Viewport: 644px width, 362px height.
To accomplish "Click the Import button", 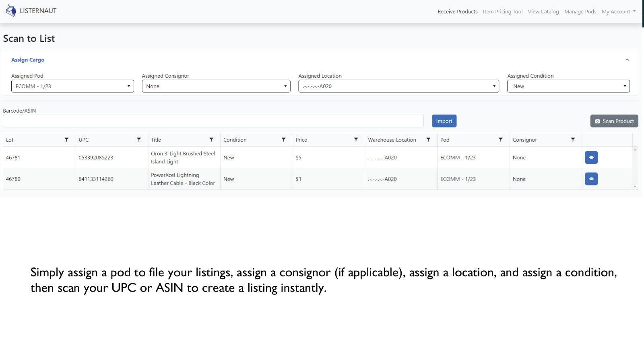I will (444, 121).
